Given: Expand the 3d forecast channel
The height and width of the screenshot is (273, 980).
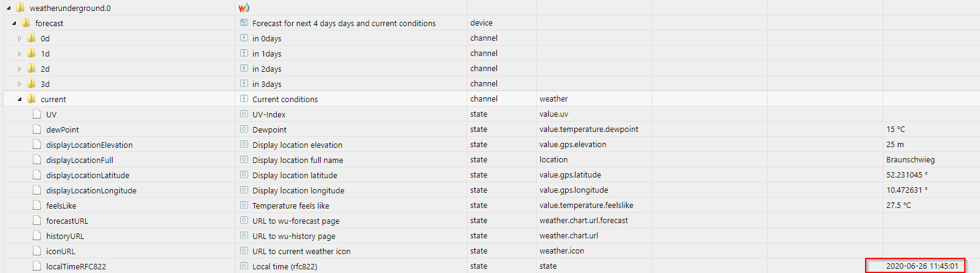Looking at the screenshot, I should point(19,84).
